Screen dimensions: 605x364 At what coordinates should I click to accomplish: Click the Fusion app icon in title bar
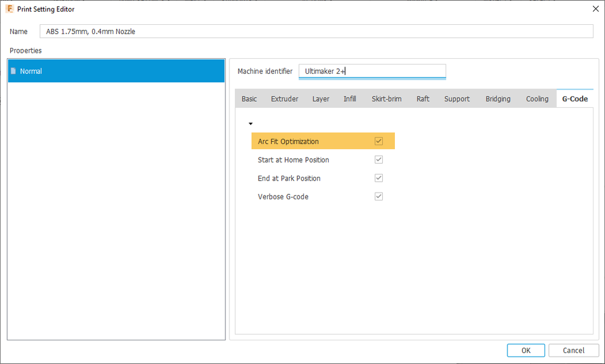pyautogui.click(x=9, y=8)
